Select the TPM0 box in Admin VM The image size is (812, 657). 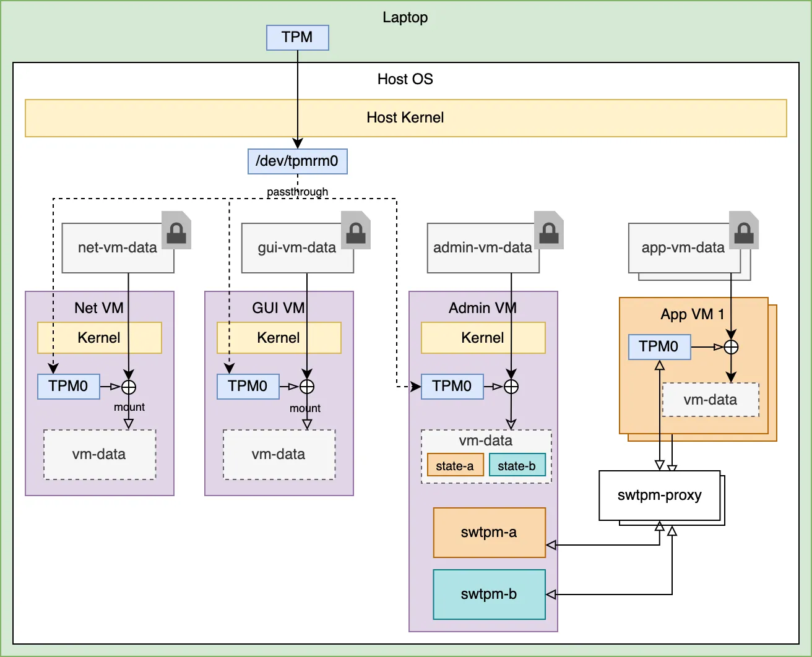452,387
